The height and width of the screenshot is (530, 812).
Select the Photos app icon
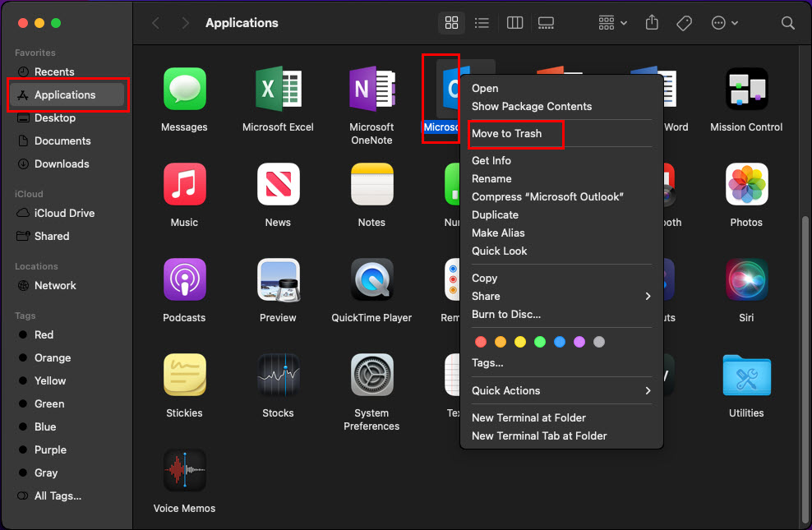click(746, 184)
